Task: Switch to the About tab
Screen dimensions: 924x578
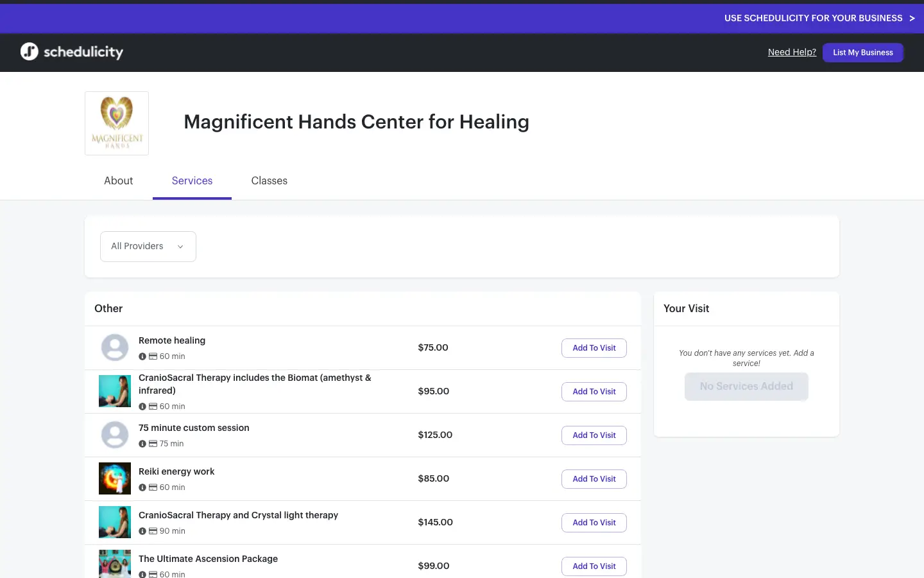Action: click(119, 181)
